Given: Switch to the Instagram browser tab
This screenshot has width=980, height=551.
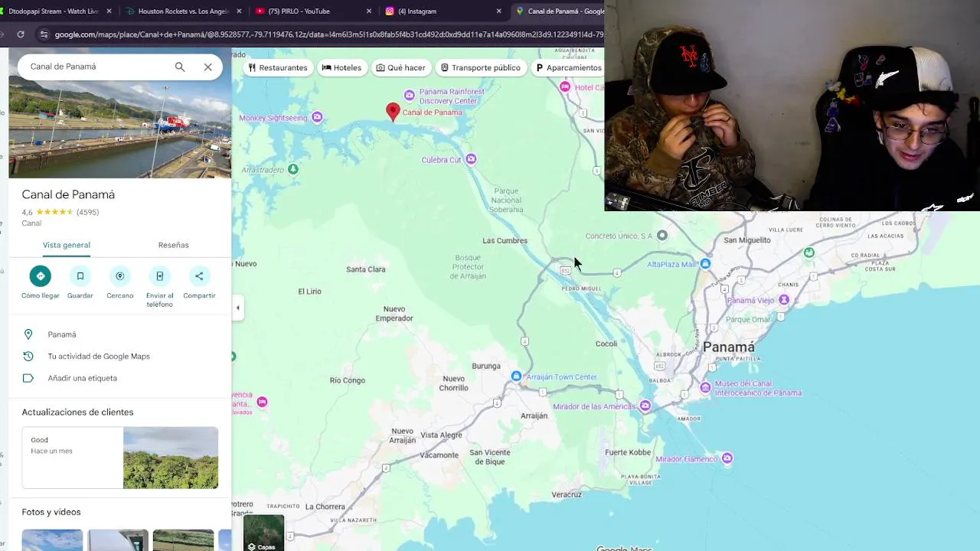Looking at the screenshot, I should [x=443, y=11].
